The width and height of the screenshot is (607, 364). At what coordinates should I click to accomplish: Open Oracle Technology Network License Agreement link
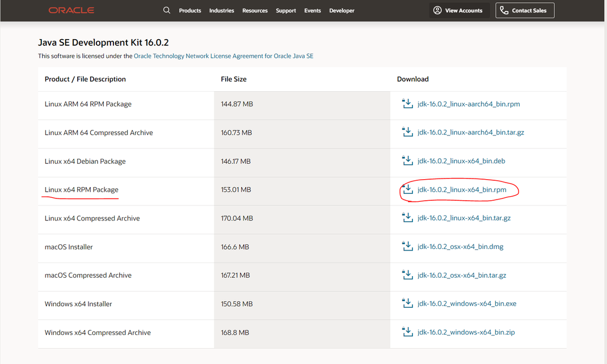[224, 56]
